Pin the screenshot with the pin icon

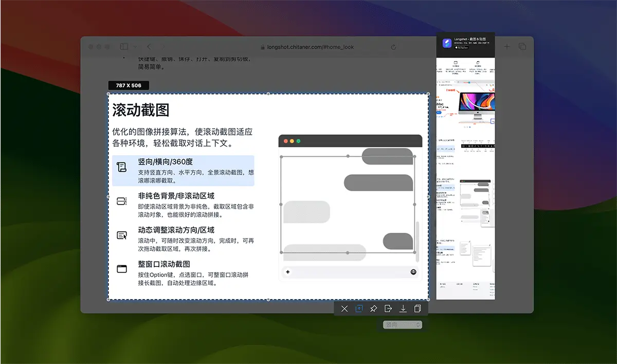click(373, 308)
